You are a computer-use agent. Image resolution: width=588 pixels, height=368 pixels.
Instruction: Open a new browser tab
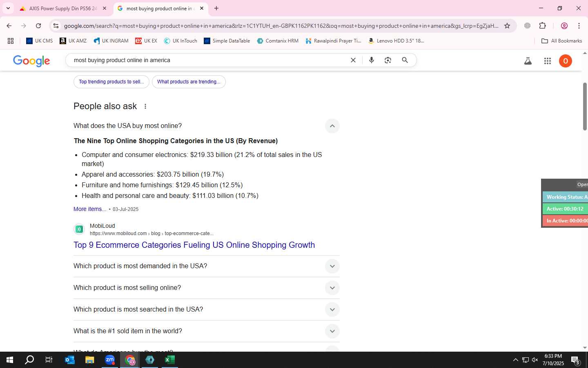pyautogui.click(x=216, y=8)
